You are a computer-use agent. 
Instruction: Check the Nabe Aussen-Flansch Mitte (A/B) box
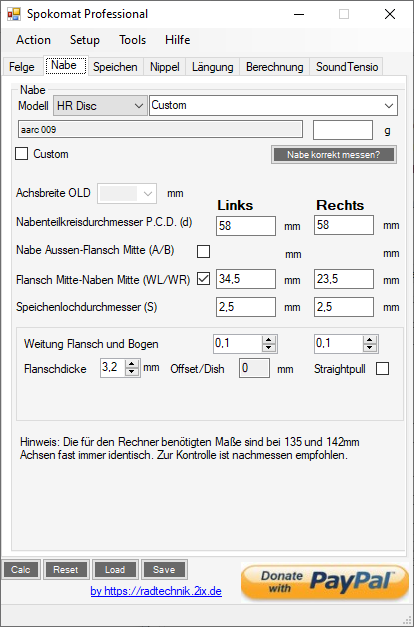pyautogui.click(x=204, y=252)
